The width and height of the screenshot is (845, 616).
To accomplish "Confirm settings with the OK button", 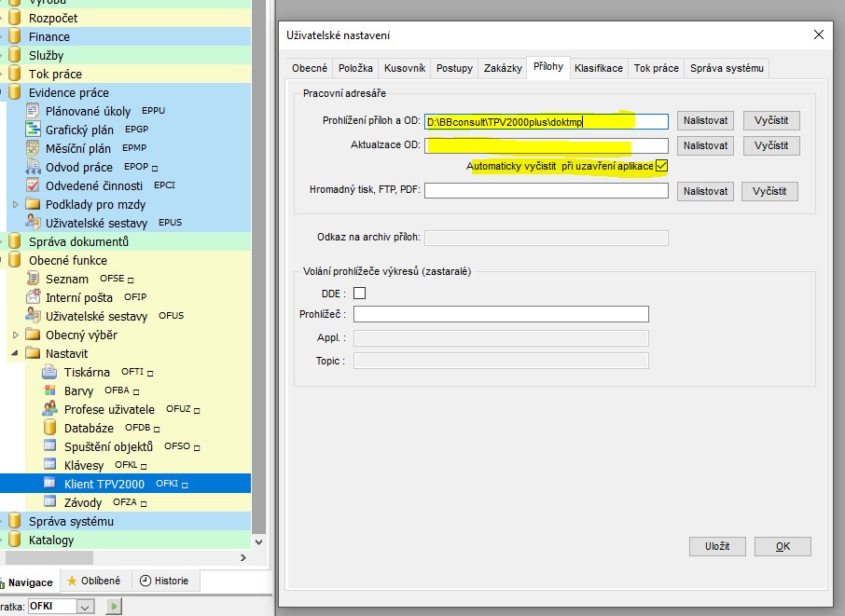I will (x=783, y=546).
